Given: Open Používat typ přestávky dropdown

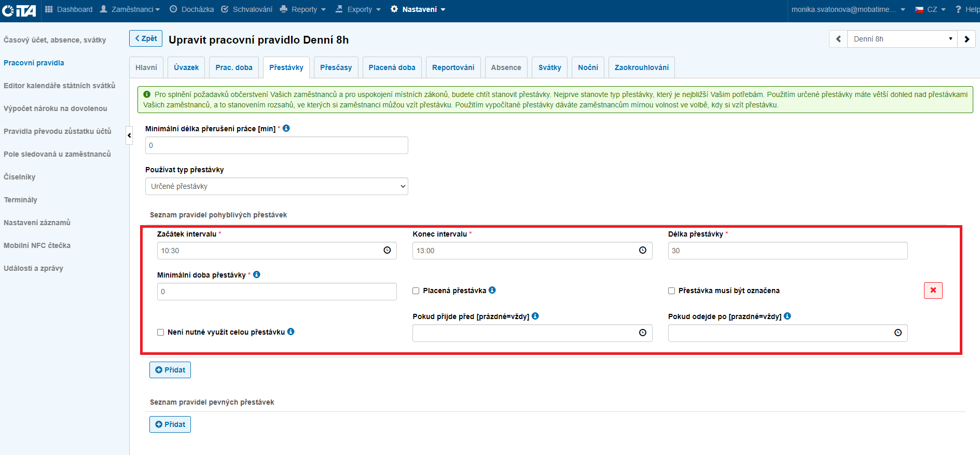Looking at the screenshot, I should 277,186.
